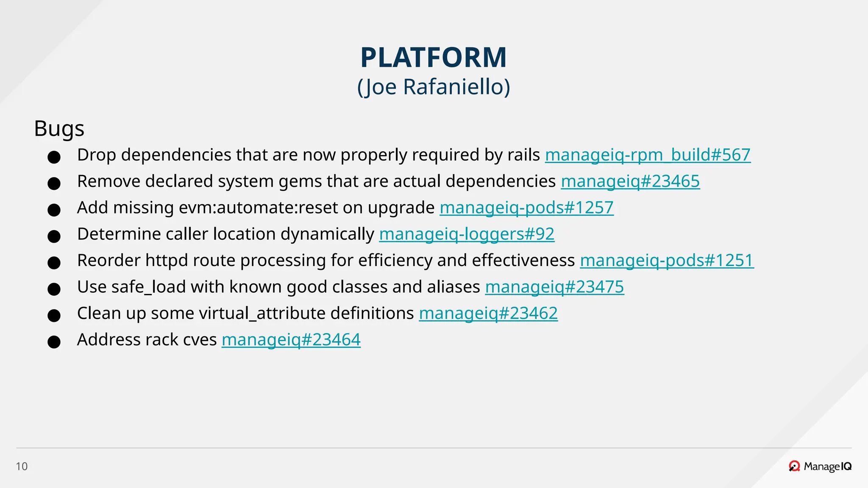868x488 pixels.
Task: Select the (Joe Rafaniello) subtitle
Action: (x=434, y=87)
